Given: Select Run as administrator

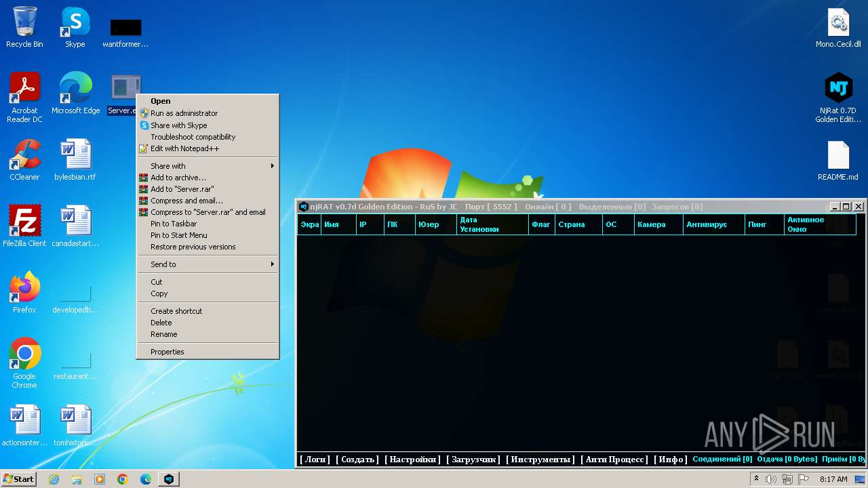Looking at the screenshot, I should pos(208,113).
